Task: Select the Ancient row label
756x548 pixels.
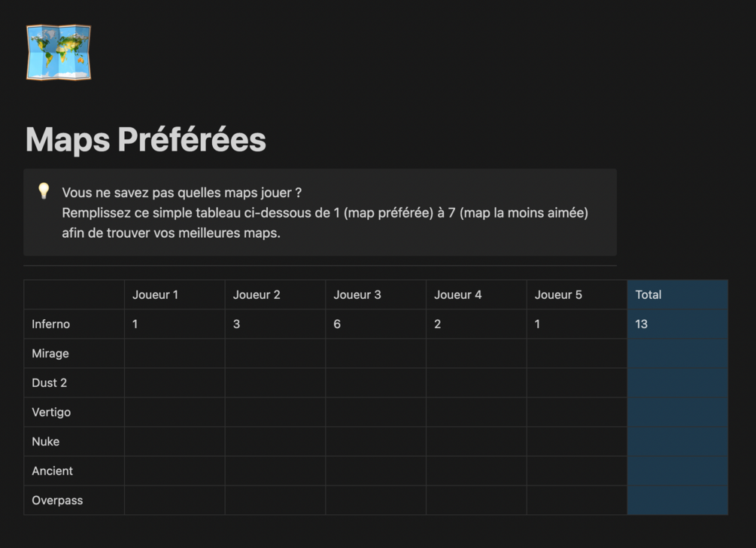Action: point(74,471)
